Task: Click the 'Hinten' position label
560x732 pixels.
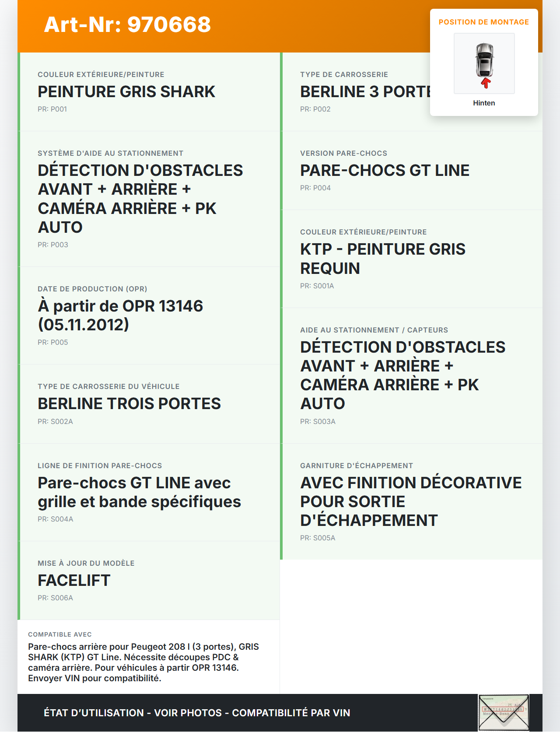Action: (484, 103)
